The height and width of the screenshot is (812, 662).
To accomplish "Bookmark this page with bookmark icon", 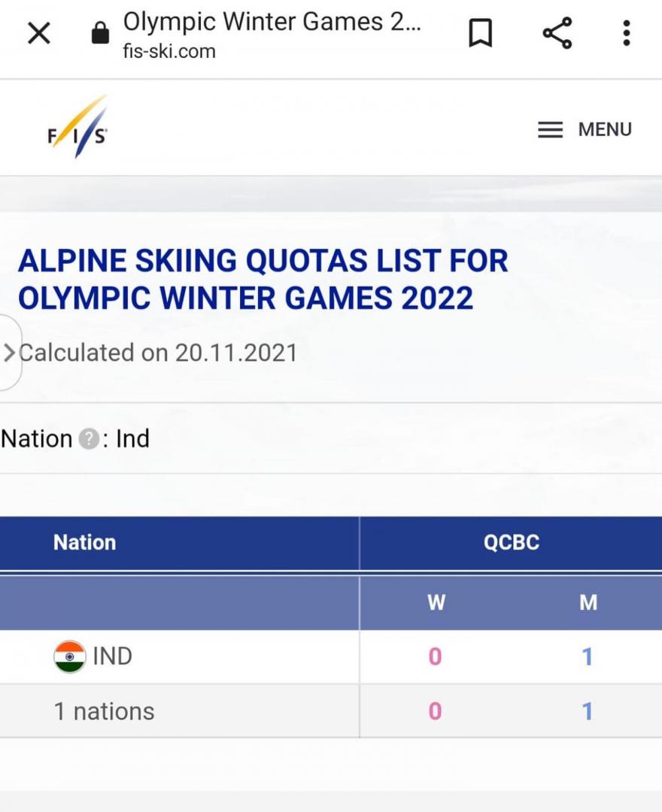I will coord(480,33).
